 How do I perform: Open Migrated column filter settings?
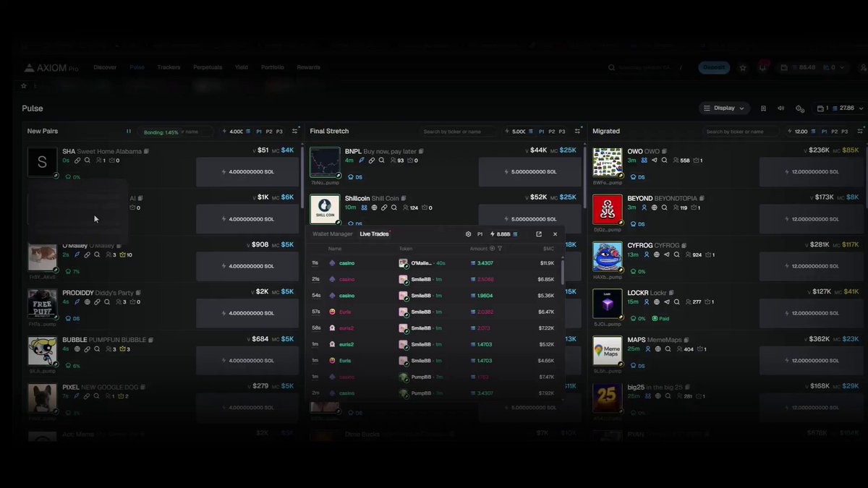(x=860, y=132)
